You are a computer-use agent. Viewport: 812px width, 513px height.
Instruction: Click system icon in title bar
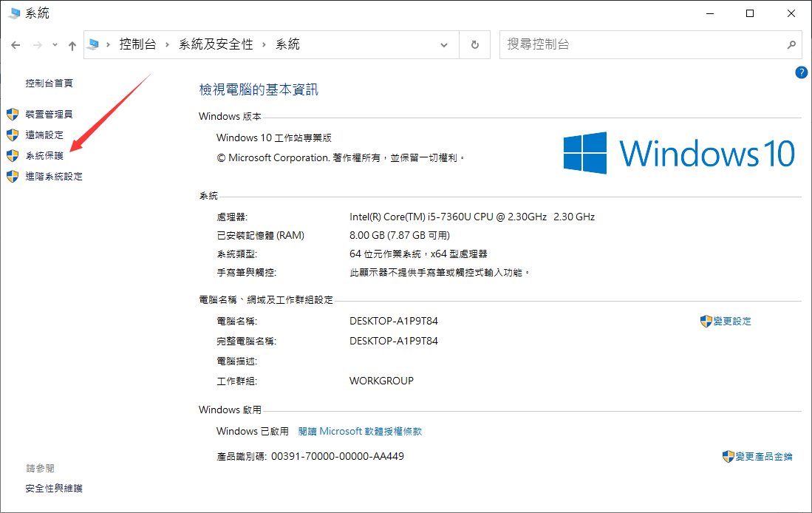[14, 13]
